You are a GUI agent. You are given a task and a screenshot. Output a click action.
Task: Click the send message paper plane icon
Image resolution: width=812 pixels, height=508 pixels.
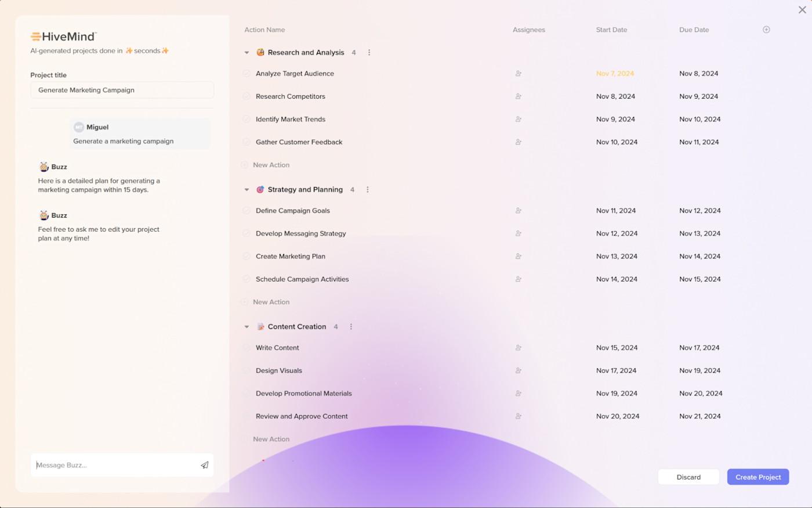(x=204, y=464)
